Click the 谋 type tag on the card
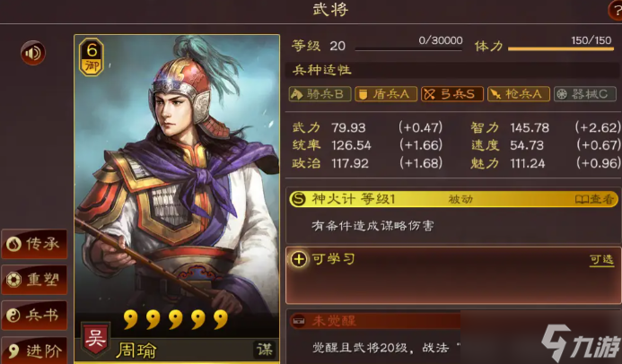 coord(265,350)
